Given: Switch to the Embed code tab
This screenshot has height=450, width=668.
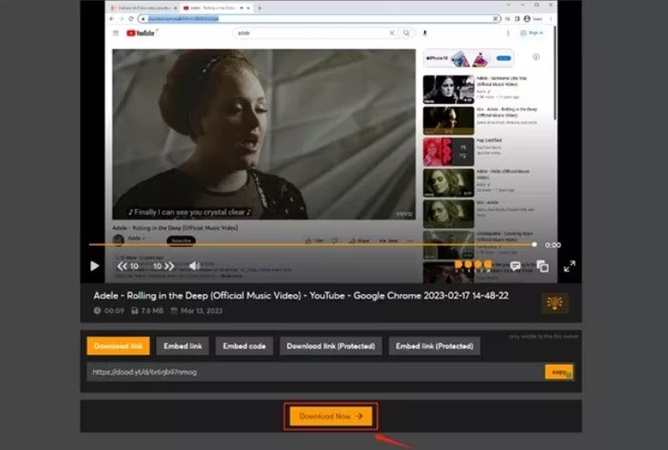Looking at the screenshot, I should [244, 346].
